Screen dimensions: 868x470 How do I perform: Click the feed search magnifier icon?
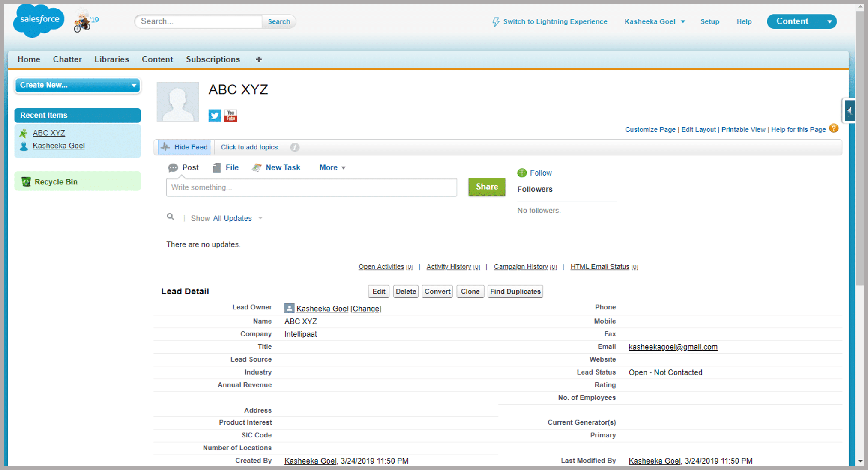click(171, 217)
